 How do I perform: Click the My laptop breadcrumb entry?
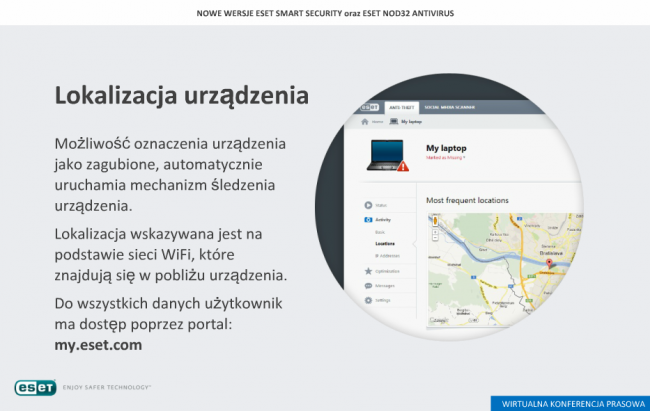406,122
